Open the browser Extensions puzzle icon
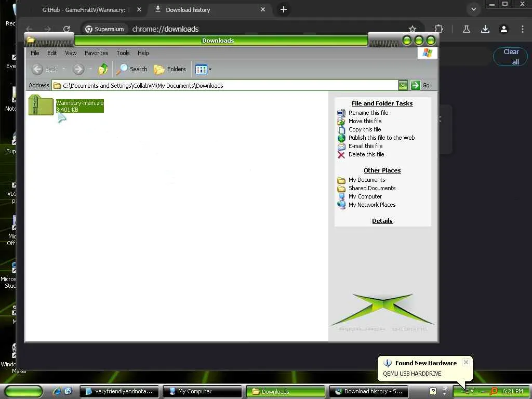532x399 pixels. pyautogui.click(x=438, y=29)
